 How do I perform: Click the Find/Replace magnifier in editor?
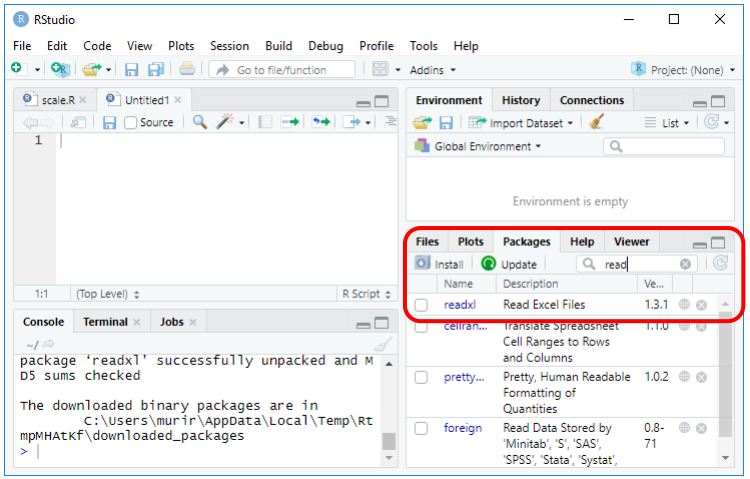pos(200,122)
